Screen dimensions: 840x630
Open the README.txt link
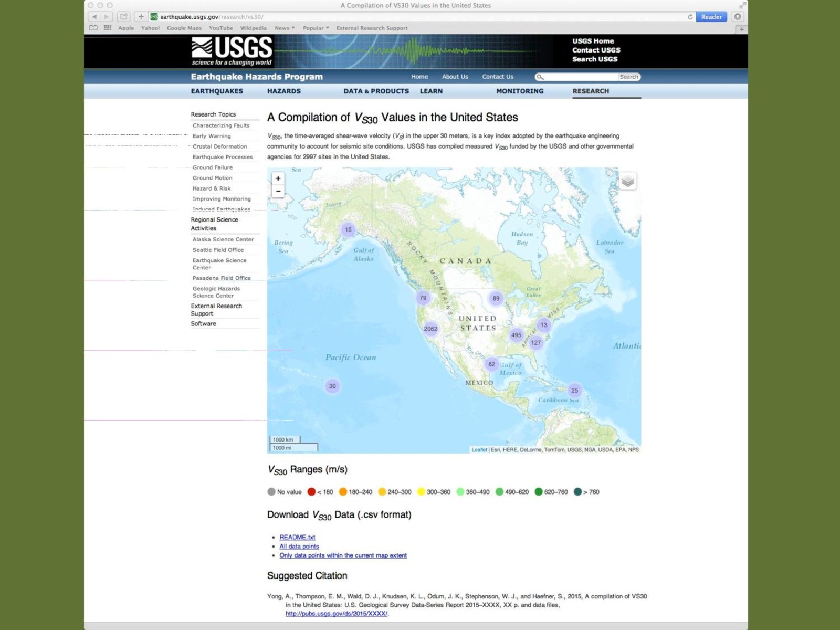click(297, 537)
